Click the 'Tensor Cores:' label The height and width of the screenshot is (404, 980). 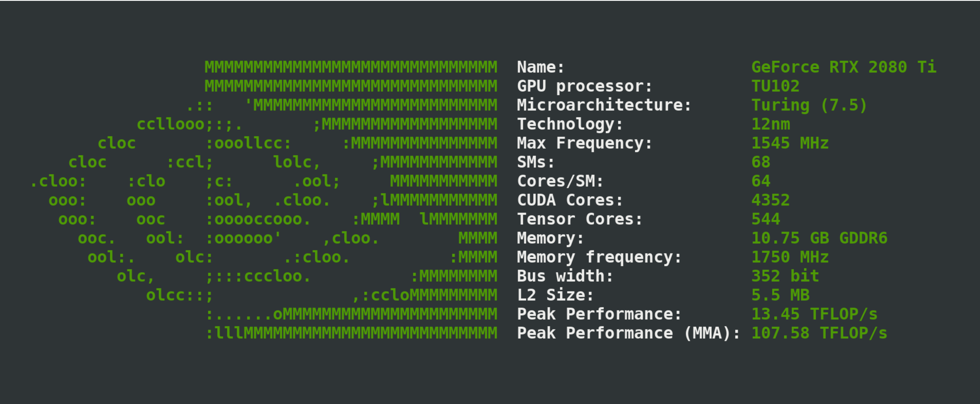pos(579,219)
